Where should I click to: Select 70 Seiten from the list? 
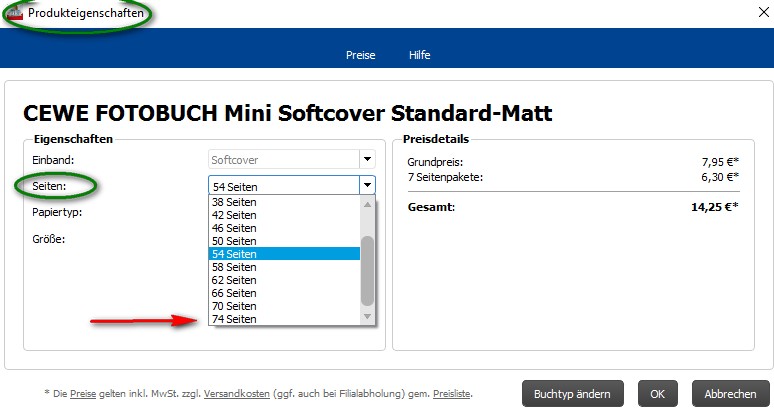(284, 306)
